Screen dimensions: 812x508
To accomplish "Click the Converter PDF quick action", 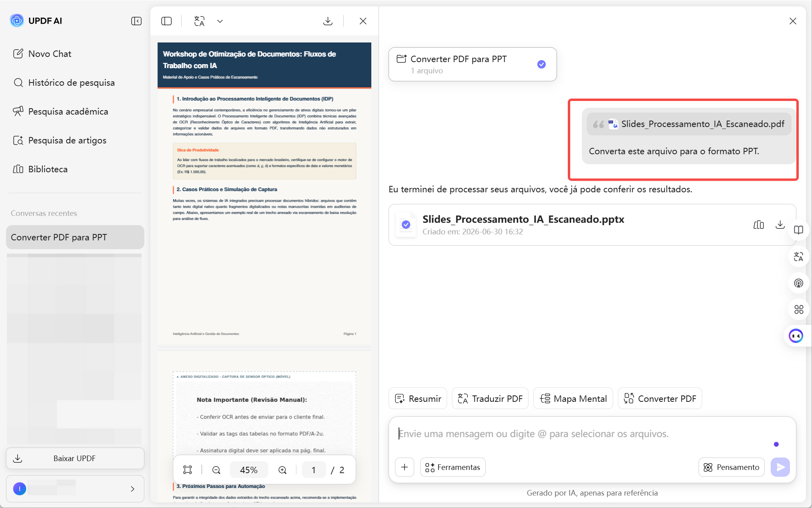I will tap(660, 398).
